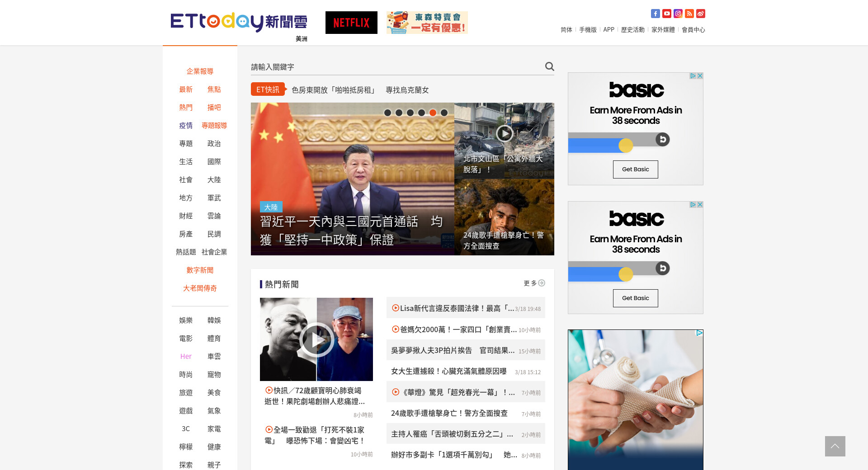Select the fourth carousel dot
The height and width of the screenshot is (470, 868).
point(421,113)
